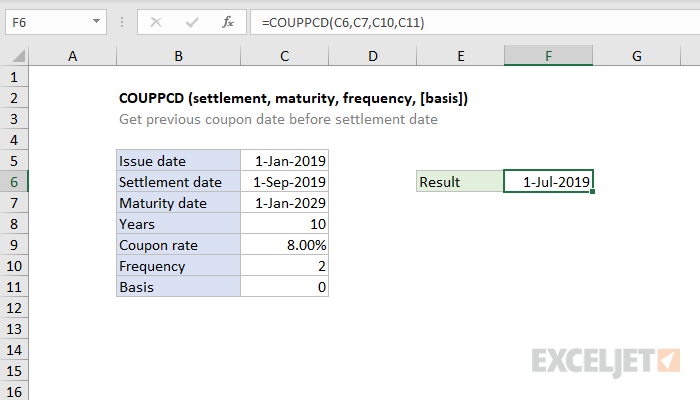This screenshot has width=700, height=400.
Task: Select row 6 header
Action: pyautogui.click(x=14, y=182)
